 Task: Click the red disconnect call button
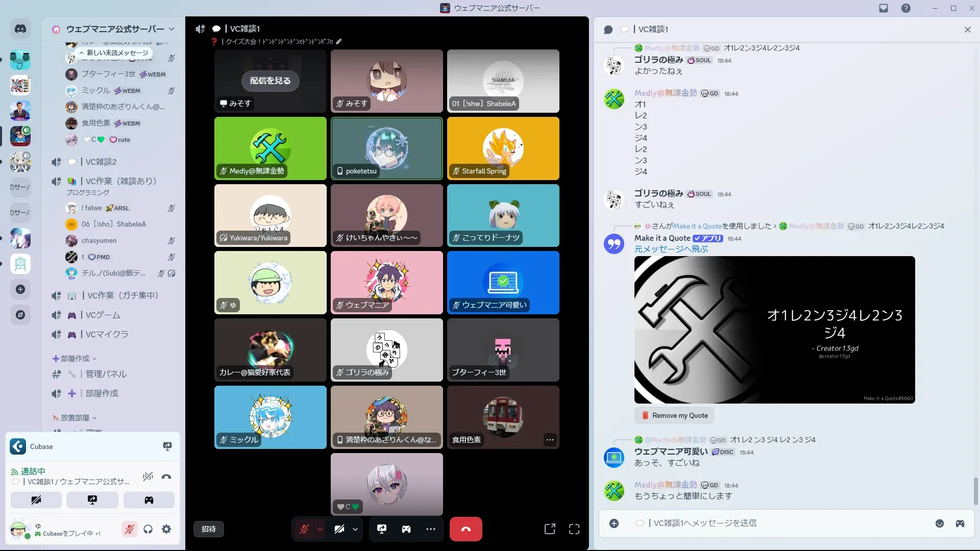pyautogui.click(x=465, y=529)
